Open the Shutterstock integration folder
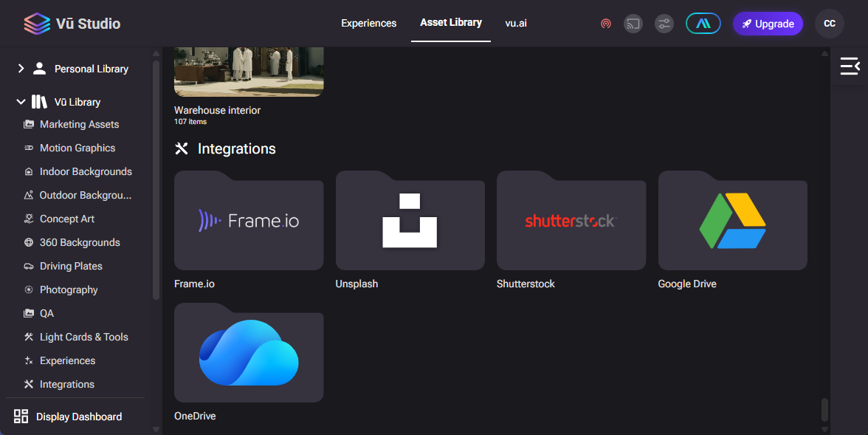Image resolution: width=868 pixels, height=435 pixels. (x=571, y=221)
